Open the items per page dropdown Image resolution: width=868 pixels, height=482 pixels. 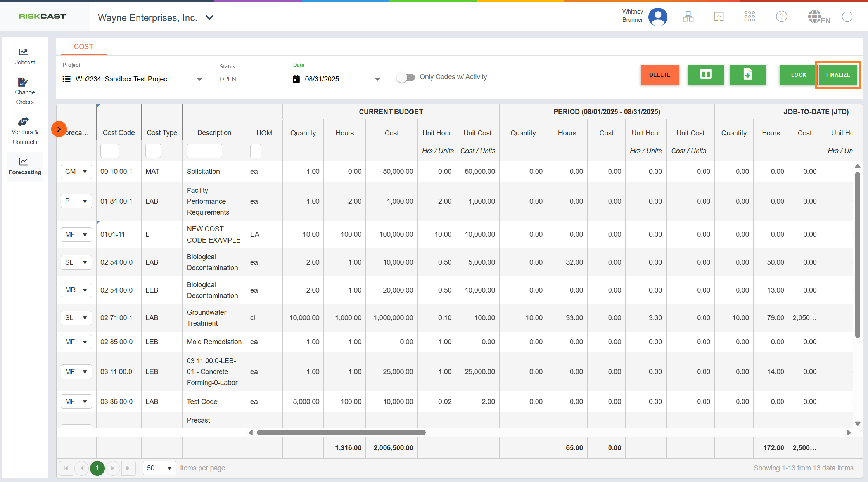[x=159, y=468]
